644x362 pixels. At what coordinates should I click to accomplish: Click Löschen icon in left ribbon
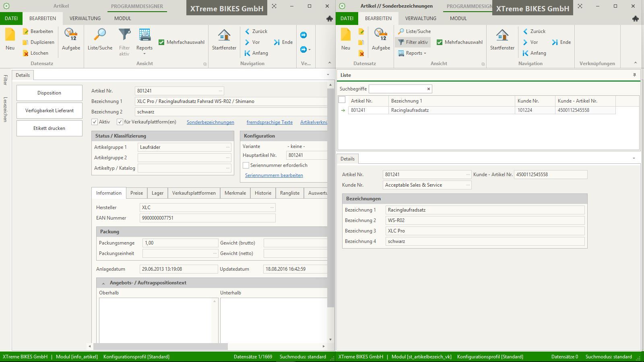[26, 53]
